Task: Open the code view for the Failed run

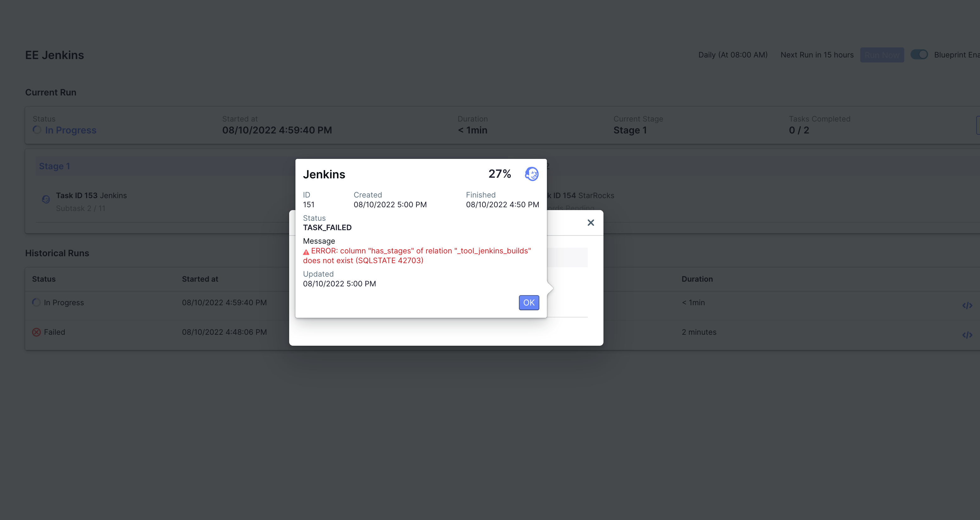Action: click(x=967, y=335)
